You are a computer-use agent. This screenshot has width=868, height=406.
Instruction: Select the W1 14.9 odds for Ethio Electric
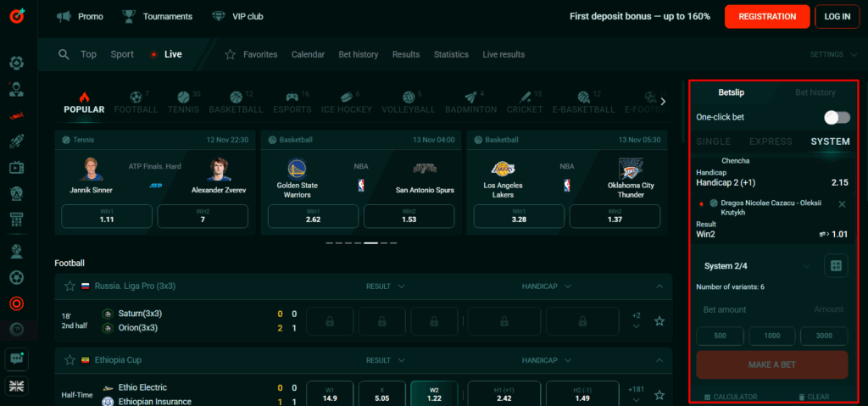point(331,394)
